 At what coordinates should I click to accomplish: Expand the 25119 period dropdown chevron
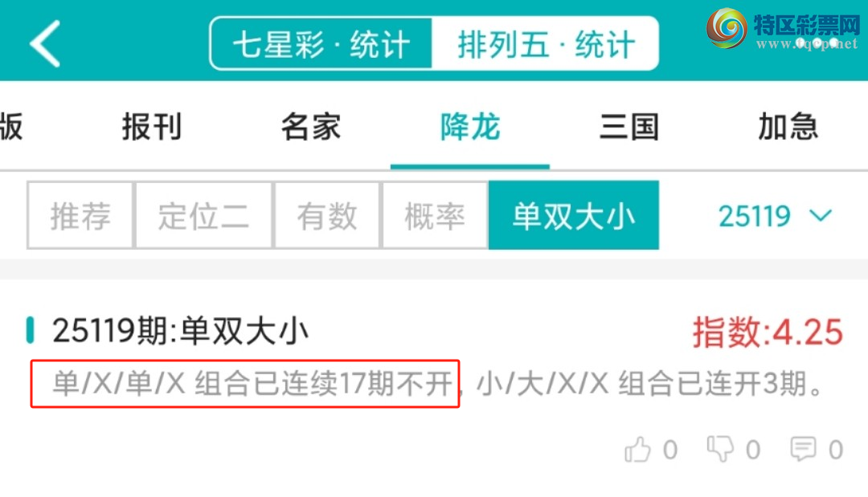pos(821,216)
